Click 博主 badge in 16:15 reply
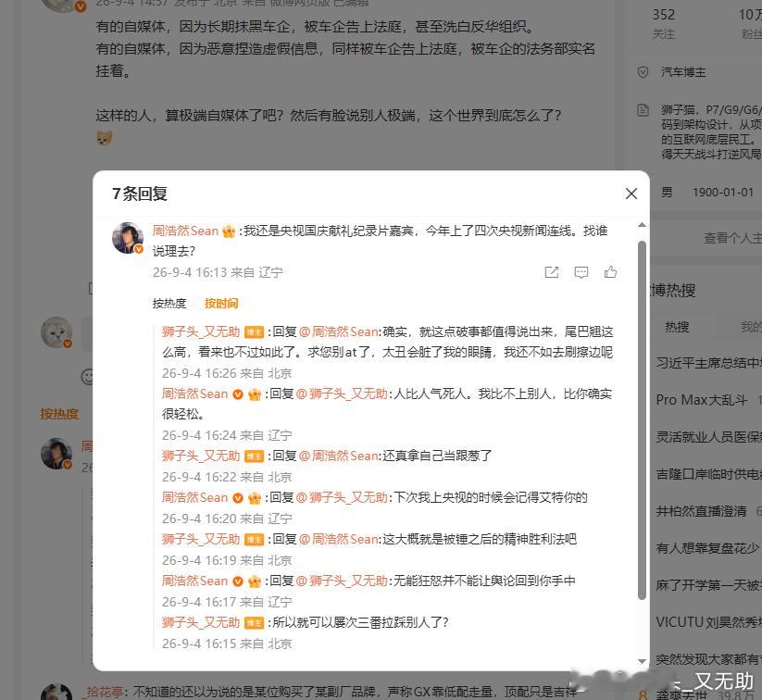Screen dimensions: 762x700 pyautogui.click(x=254, y=623)
